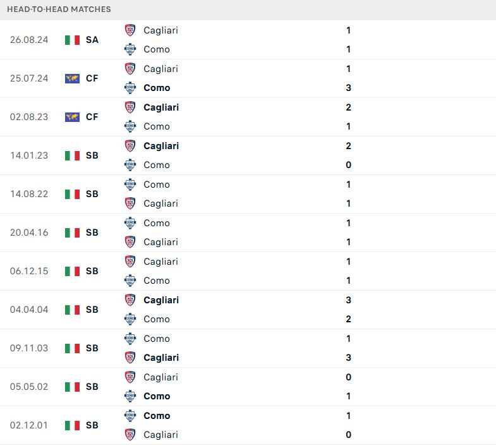Click Como crest in 25.07.24 match

coord(130,88)
